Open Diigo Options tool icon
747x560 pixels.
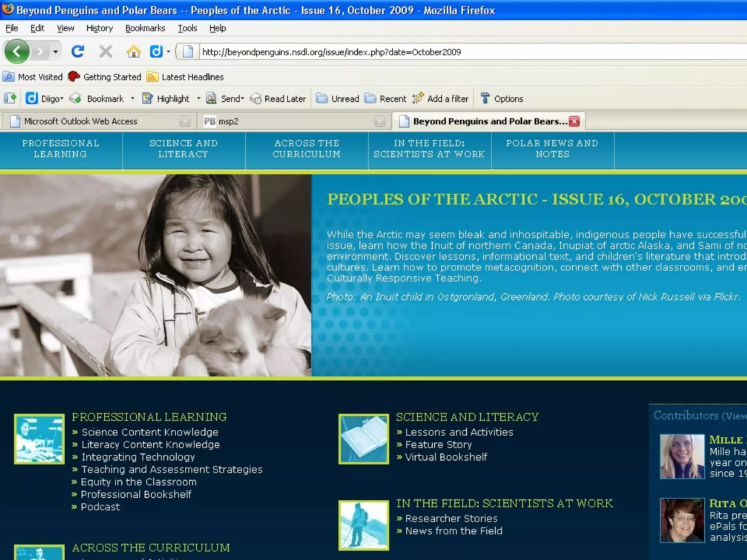click(x=485, y=98)
